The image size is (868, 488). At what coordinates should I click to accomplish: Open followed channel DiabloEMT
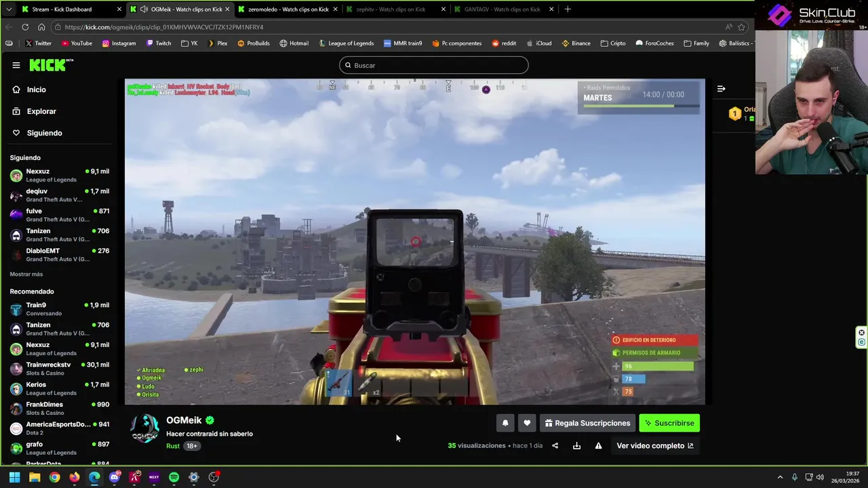click(60, 255)
